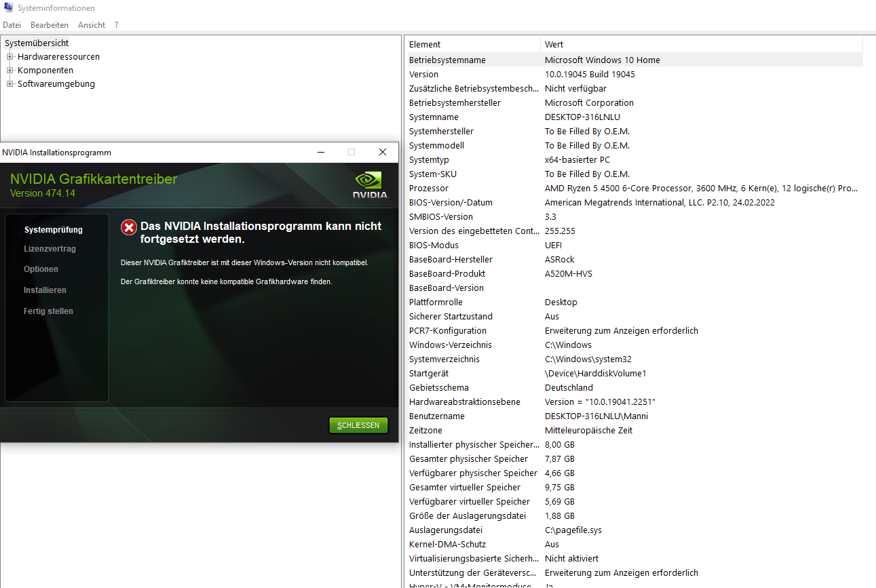
Task: Select the Optionen installer step
Action: tap(41, 269)
